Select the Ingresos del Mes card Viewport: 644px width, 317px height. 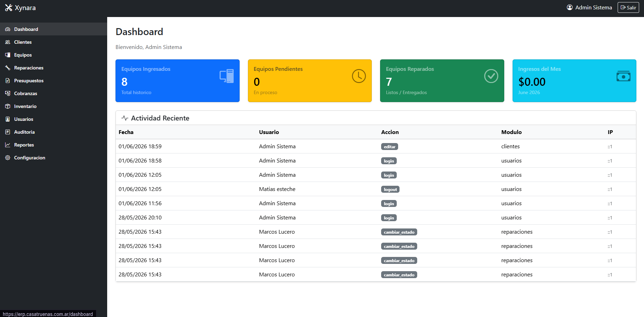(574, 81)
